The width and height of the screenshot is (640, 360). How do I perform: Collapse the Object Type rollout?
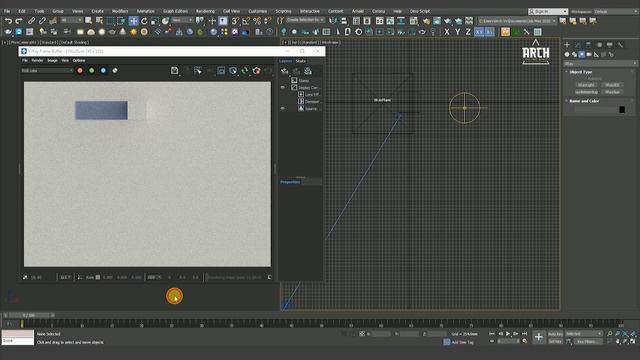tap(581, 72)
